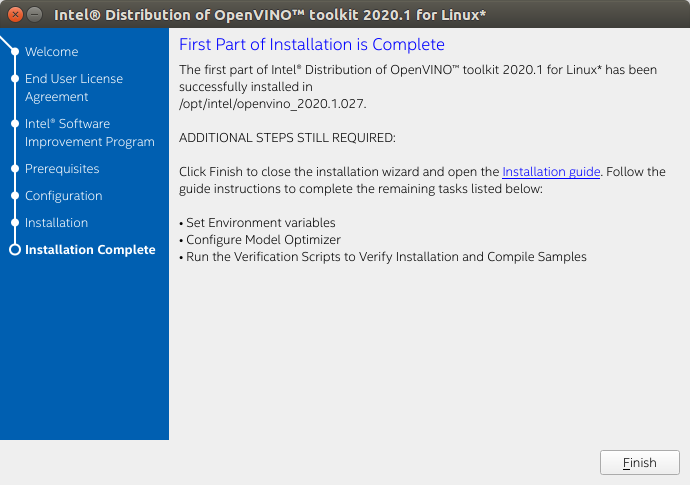Select the Installation Complete step label
690x485 pixels.
[90, 250]
